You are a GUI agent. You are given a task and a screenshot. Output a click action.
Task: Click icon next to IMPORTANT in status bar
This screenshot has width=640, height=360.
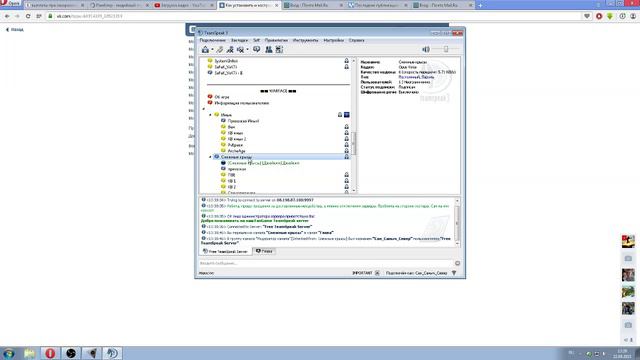pyautogui.click(x=377, y=273)
